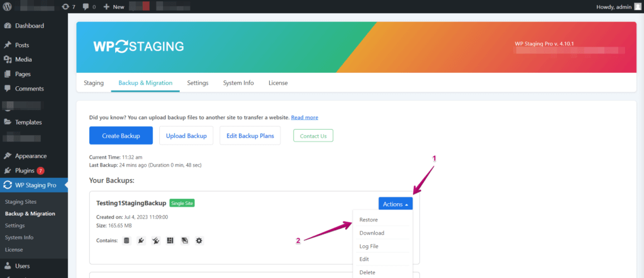Toggle the Actions dropdown for Testing1StagingBackup

pyautogui.click(x=396, y=204)
